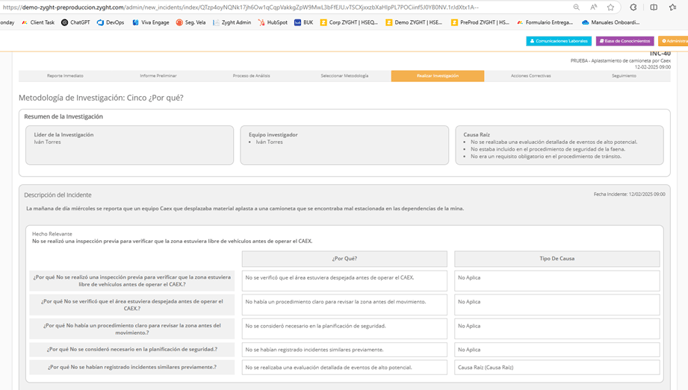Open the Formulario Entrega bookmark
This screenshot has height=390, width=688.
coord(545,22)
